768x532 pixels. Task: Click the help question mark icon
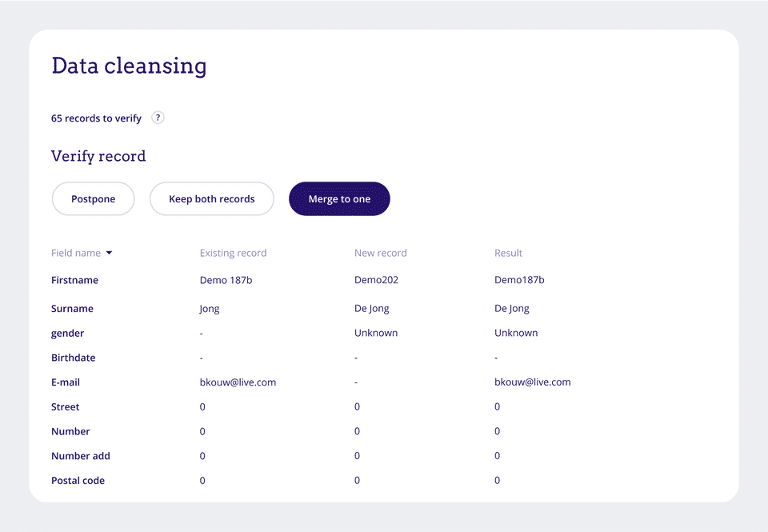click(158, 118)
